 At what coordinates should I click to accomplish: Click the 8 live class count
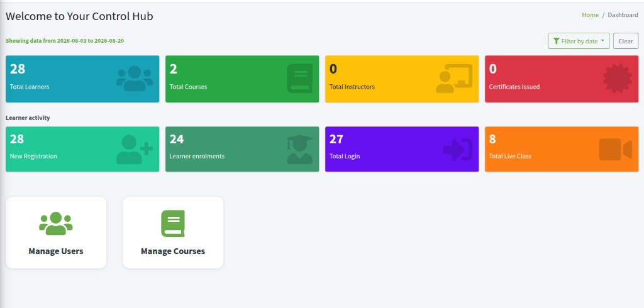pyautogui.click(x=492, y=139)
